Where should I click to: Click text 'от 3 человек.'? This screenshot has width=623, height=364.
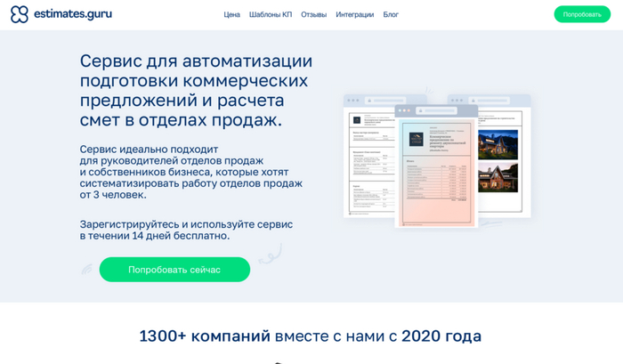tap(113, 195)
